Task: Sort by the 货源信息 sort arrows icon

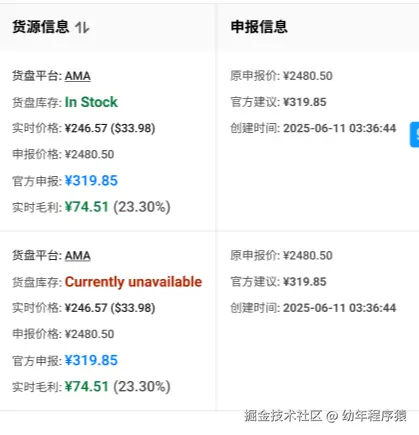Action: pyautogui.click(x=82, y=27)
